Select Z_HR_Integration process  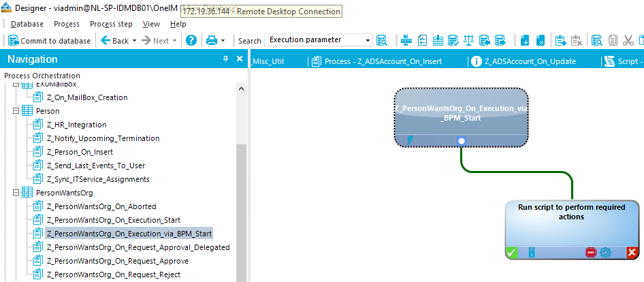tap(77, 125)
